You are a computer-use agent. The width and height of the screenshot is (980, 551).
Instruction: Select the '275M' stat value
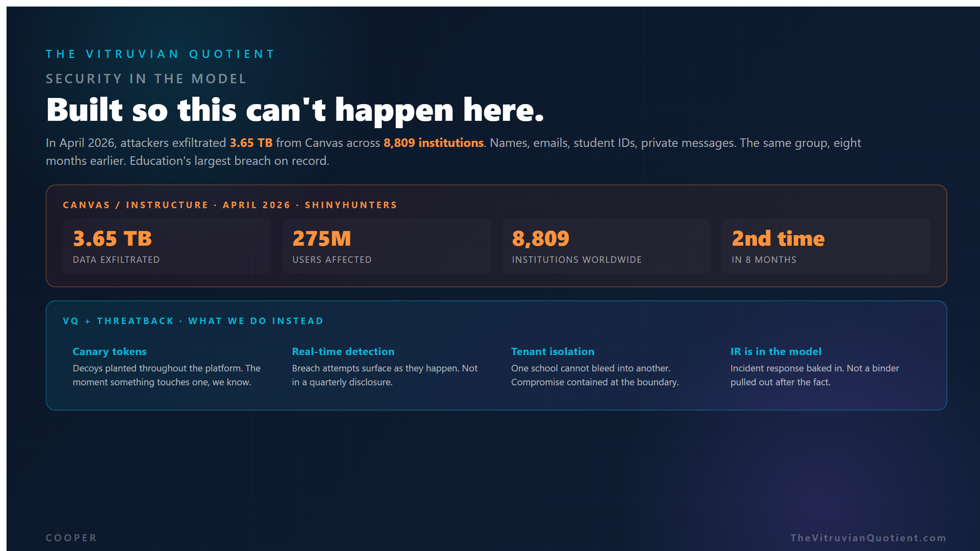click(322, 238)
